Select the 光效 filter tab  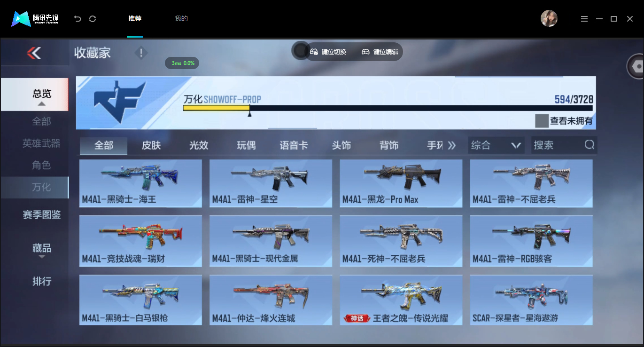pos(199,145)
